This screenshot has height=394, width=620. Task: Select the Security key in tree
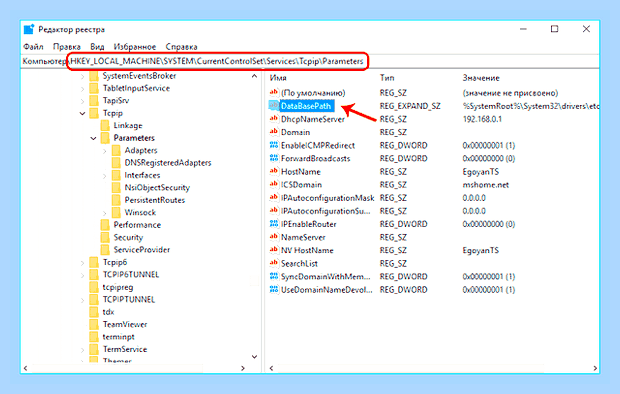click(128, 237)
